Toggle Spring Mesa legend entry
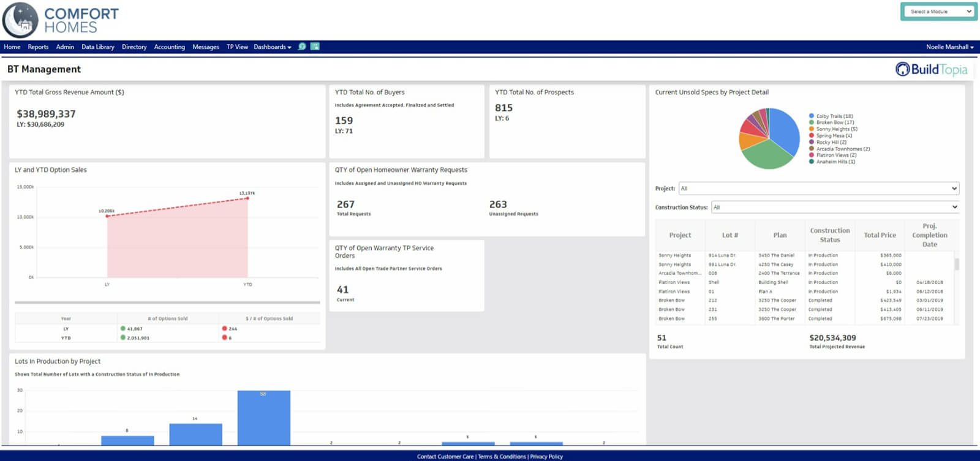This screenshot has height=461, width=980. pos(834,136)
